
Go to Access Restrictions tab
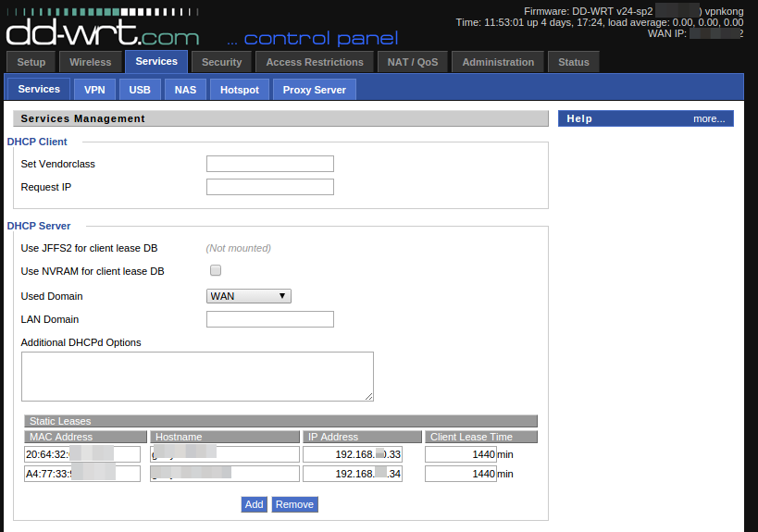pos(315,62)
